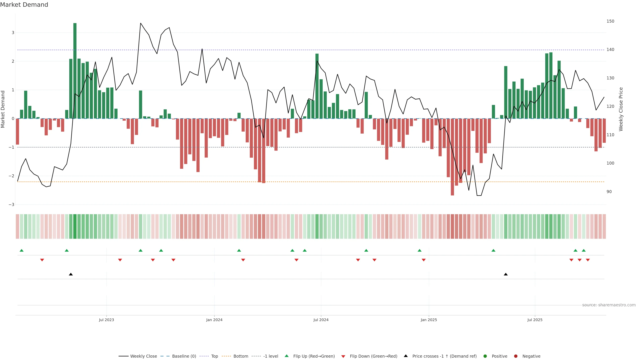Click the black price-cross marker near mid-2025
Image resolution: width=644 pixels, height=362 pixels.
pyautogui.click(x=505, y=274)
